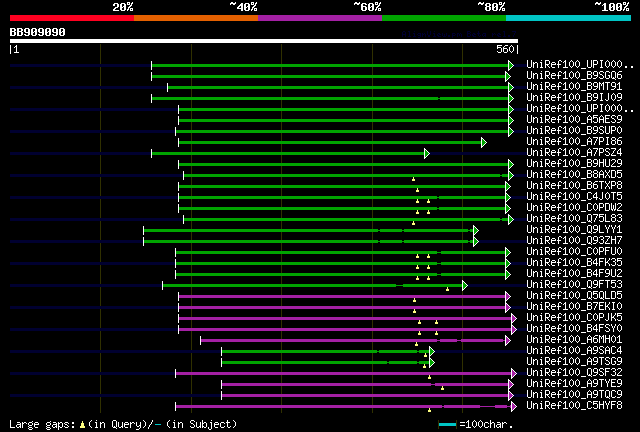Viewport: 640px width, 432px height.
Task: Click the green alignment bar for A7PI86
Action: point(330,143)
